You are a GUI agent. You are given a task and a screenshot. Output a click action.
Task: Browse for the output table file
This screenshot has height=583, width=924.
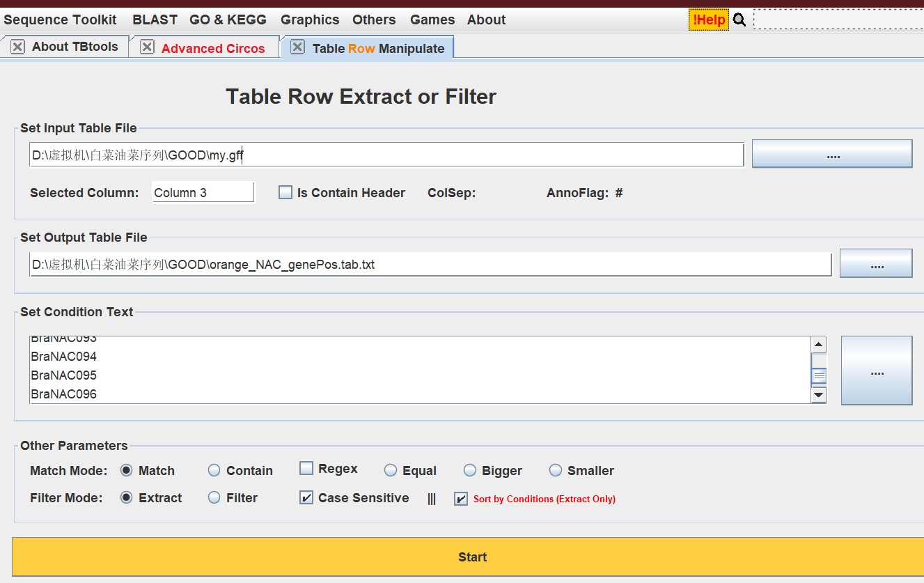(876, 263)
